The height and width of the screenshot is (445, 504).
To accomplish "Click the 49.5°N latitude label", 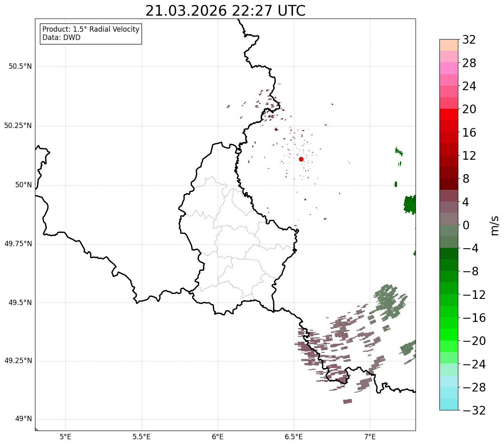I will (20, 303).
